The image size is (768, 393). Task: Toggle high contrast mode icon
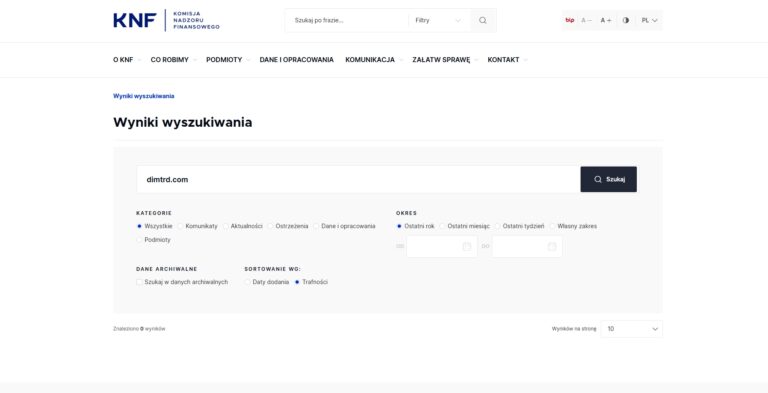tap(625, 21)
